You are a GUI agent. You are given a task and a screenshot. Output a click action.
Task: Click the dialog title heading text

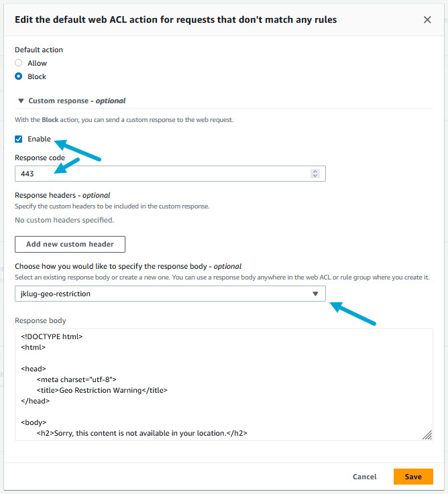176,20
